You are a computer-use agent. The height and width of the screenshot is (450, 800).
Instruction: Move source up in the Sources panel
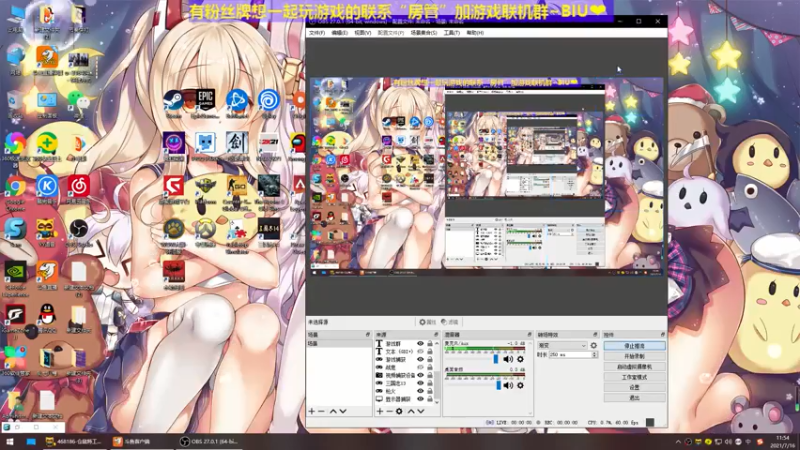(411, 411)
